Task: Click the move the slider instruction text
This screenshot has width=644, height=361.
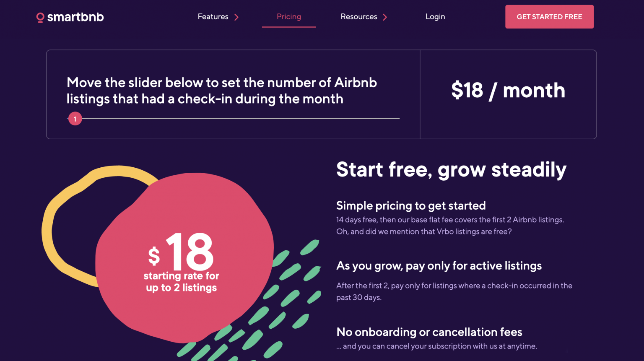Action: click(x=222, y=91)
